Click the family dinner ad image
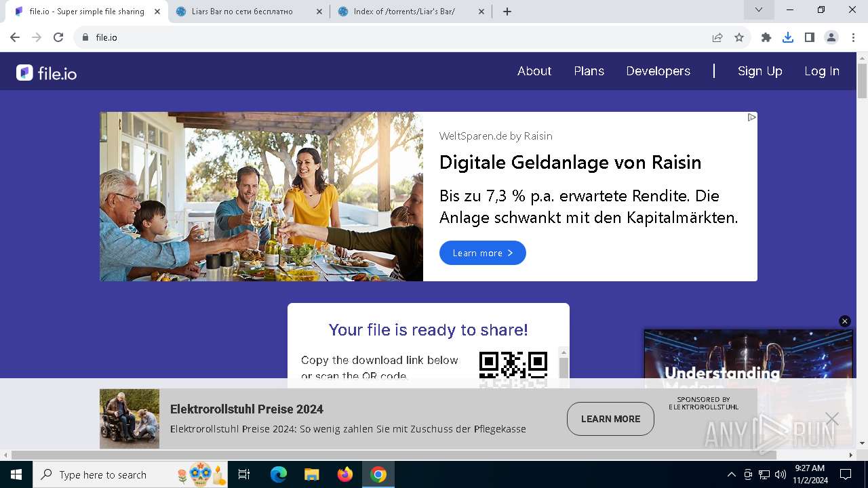The image size is (868, 488). (x=261, y=197)
